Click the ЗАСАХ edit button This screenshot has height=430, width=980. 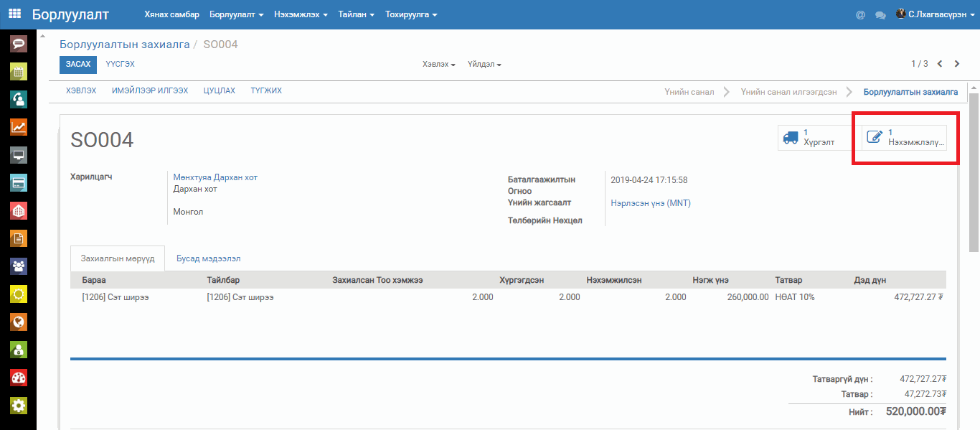(78, 65)
